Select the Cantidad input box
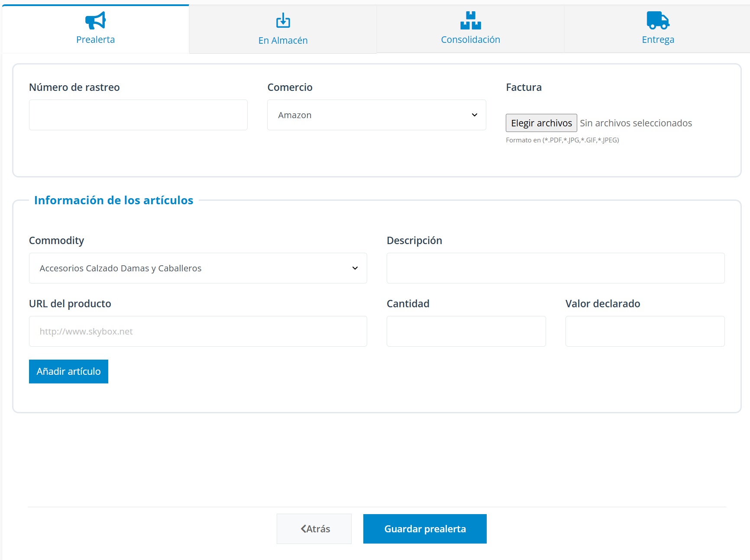 [466, 331]
